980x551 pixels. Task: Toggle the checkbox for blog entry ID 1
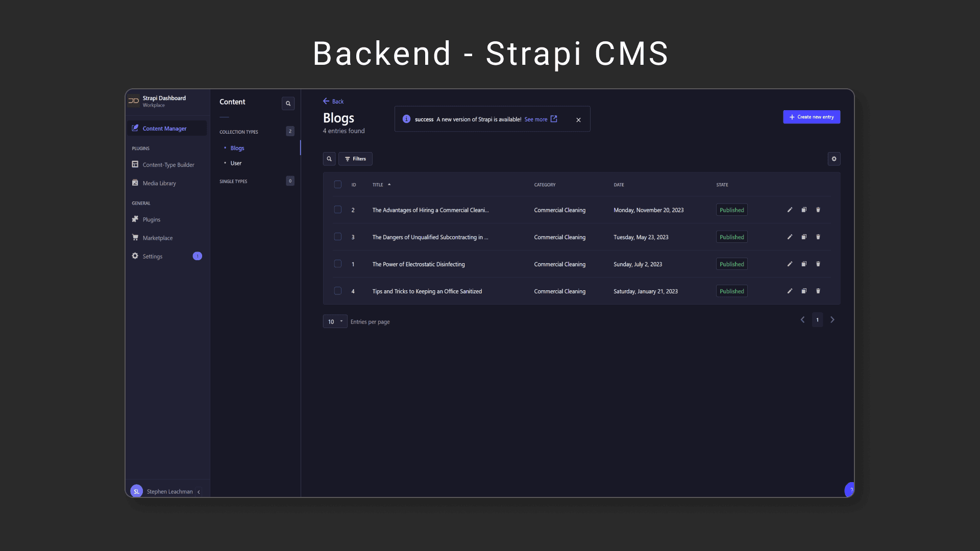point(338,263)
